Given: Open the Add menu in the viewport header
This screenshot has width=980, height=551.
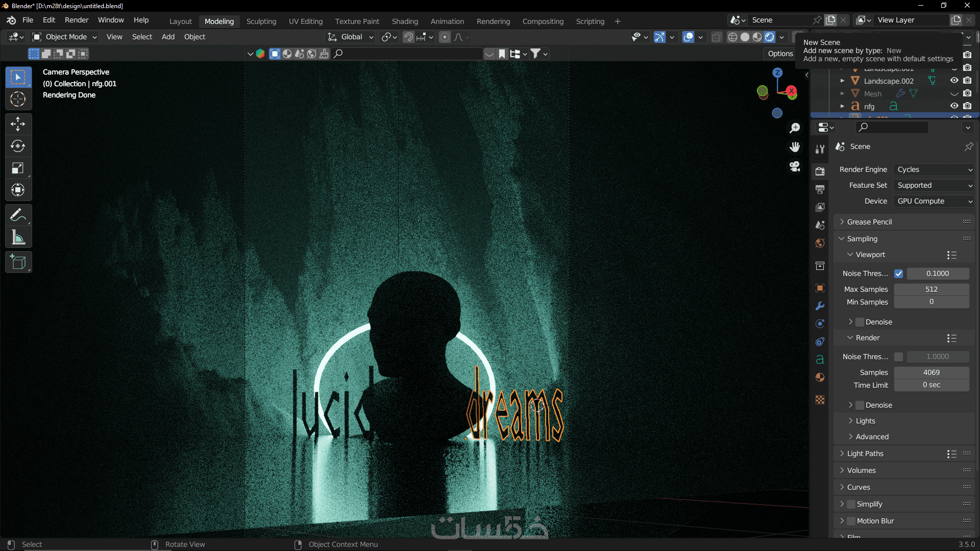Looking at the screenshot, I should [x=168, y=37].
